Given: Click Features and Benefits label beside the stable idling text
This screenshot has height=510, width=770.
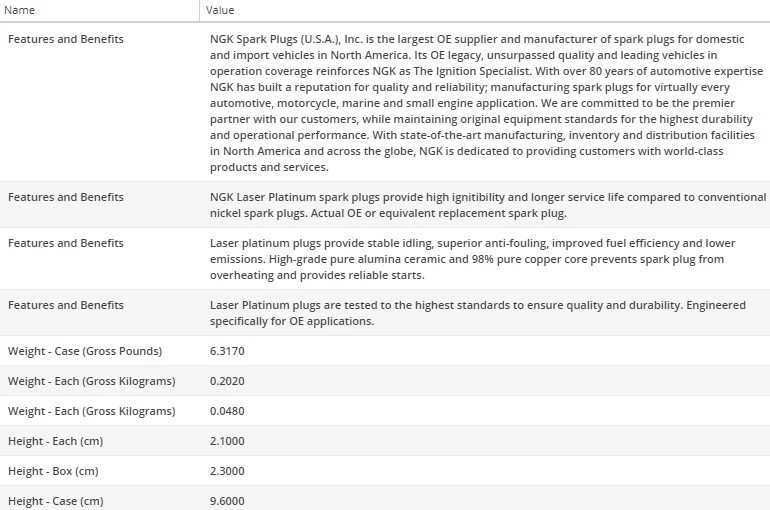Looking at the screenshot, I should point(66,243).
